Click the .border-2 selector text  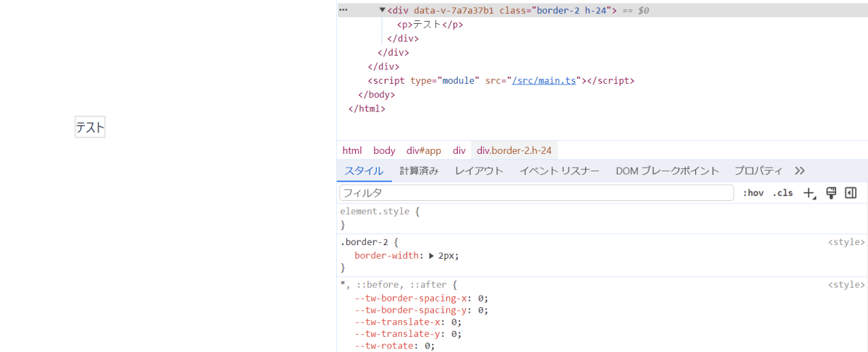click(365, 242)
